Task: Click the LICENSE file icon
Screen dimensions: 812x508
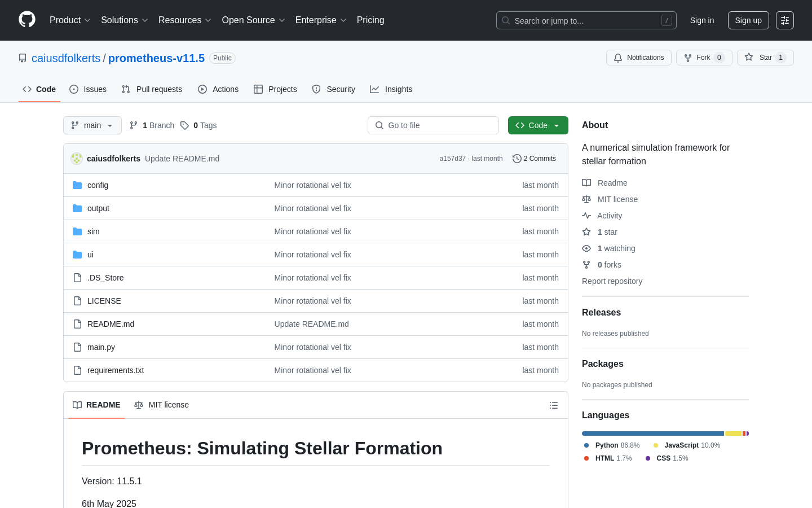Action: 77,301
